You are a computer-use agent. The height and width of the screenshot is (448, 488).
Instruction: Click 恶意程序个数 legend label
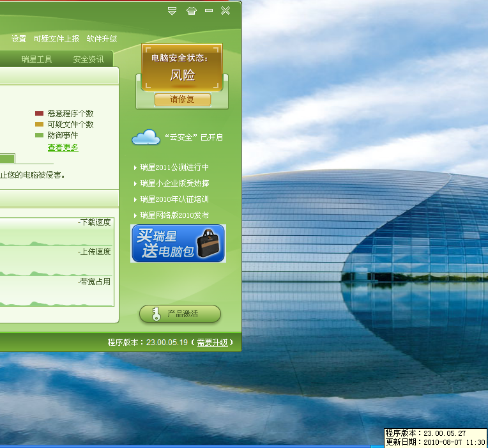[x=71, y=114]
